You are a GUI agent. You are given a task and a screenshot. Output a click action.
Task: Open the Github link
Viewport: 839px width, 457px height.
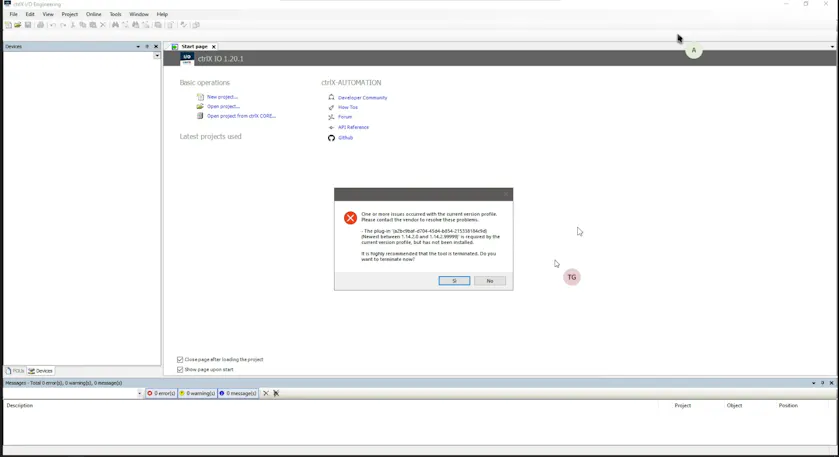click(x=345, y=138)
